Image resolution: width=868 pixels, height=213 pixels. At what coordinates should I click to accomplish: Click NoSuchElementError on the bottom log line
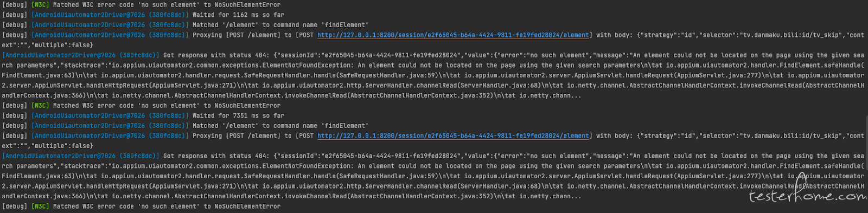point(247,206)
